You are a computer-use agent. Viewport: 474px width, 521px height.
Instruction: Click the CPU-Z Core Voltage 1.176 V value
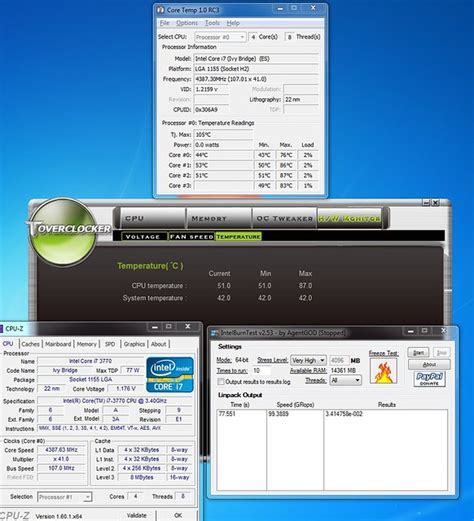(126, 389)
